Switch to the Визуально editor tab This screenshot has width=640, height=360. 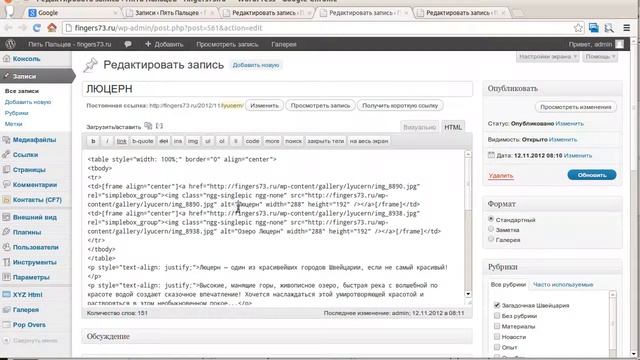[420, 127]
